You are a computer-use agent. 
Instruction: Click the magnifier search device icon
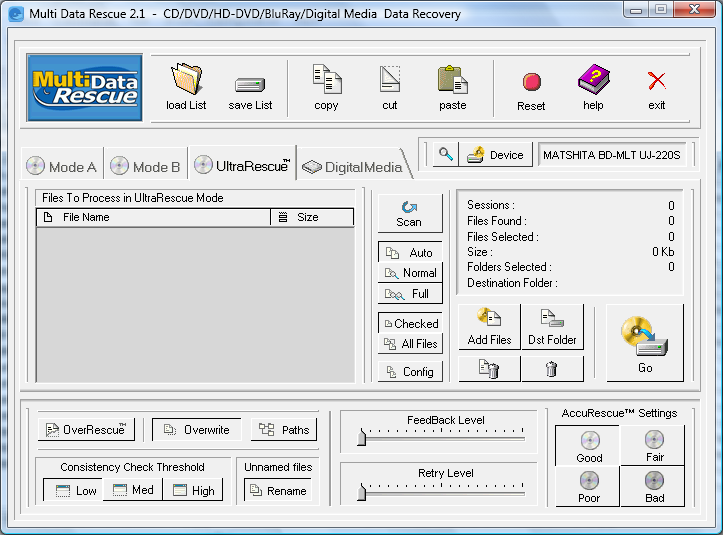446,154
